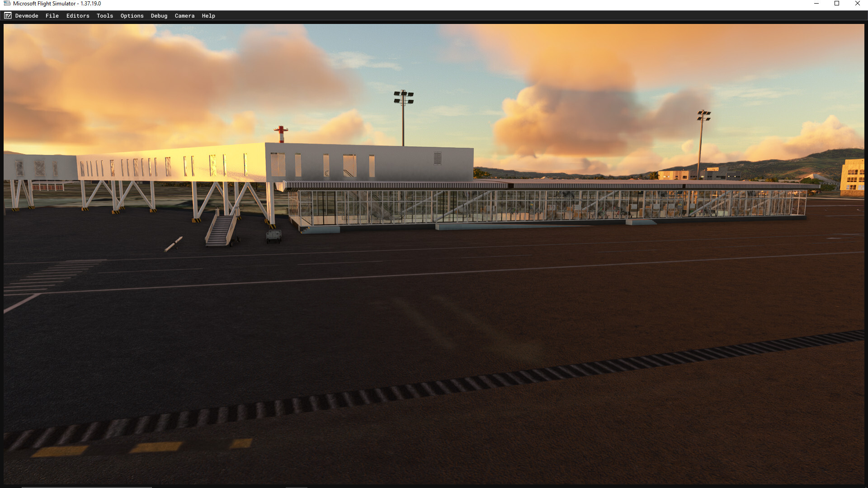Click the passenger boarding stairs on apron
Screen dimensions: 868x488
[221, 230]
